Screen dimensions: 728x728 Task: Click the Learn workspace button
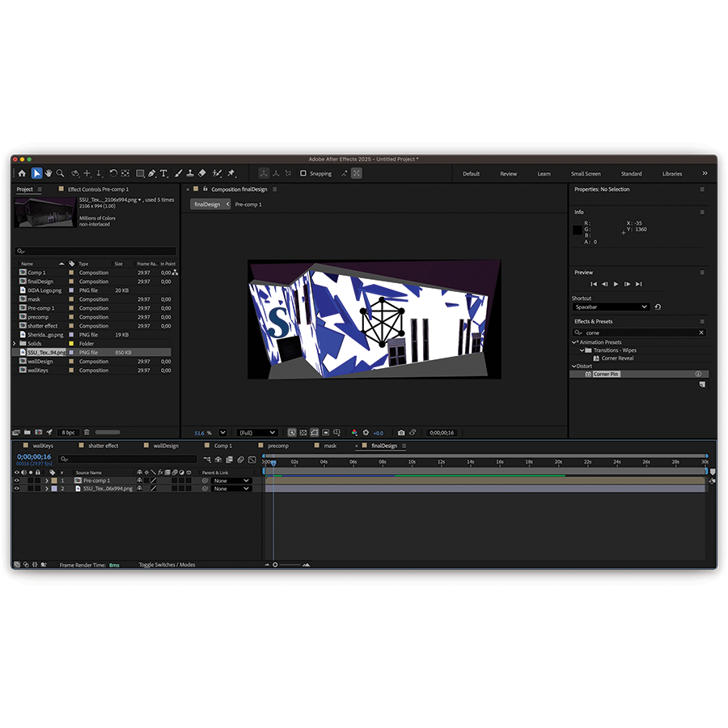coord(544,173)
